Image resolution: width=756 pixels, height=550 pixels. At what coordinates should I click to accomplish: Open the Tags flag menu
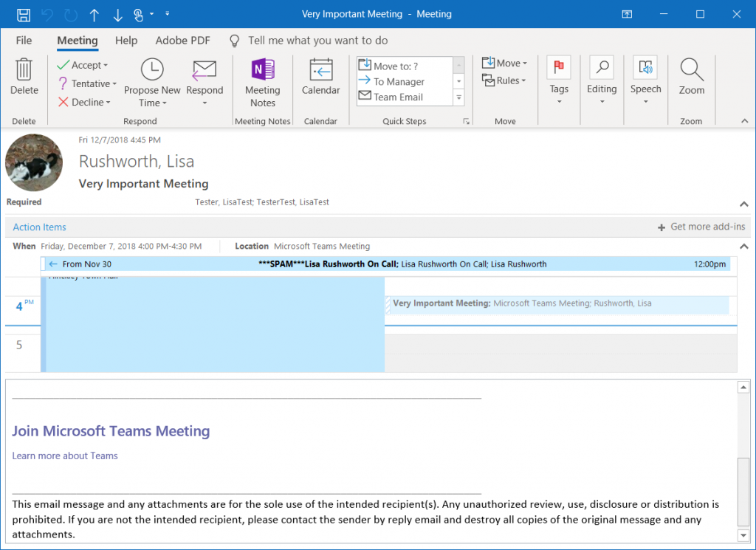tap(559, 81)
